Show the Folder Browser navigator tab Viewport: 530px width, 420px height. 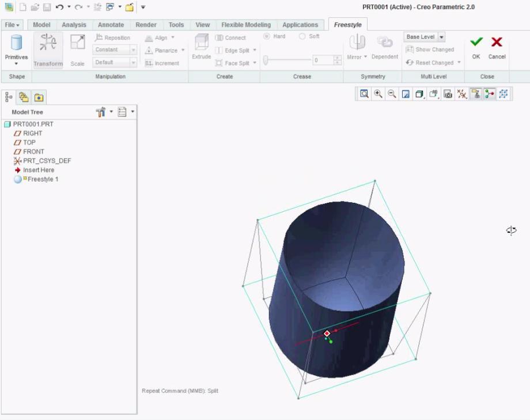coord(24,97)
